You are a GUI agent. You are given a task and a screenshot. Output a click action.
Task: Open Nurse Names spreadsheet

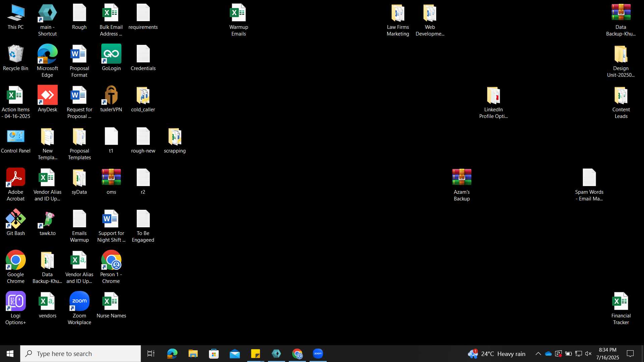(x=111, y=305)
